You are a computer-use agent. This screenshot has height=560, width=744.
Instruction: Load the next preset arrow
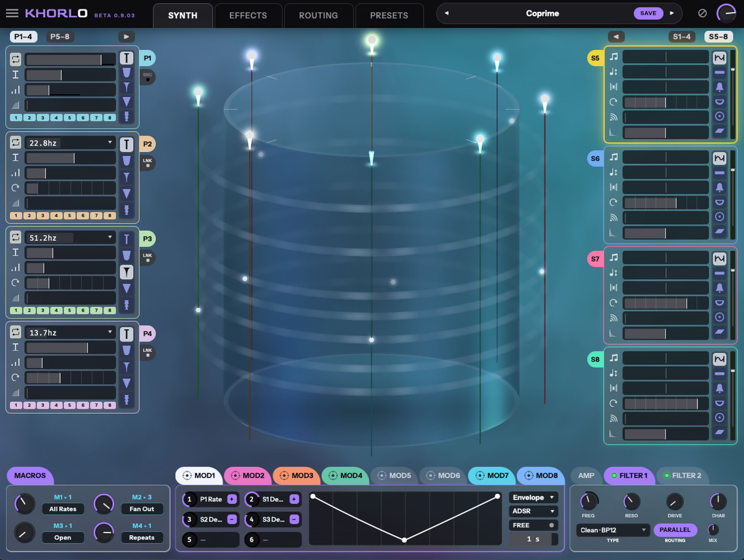tap(672, 13)
